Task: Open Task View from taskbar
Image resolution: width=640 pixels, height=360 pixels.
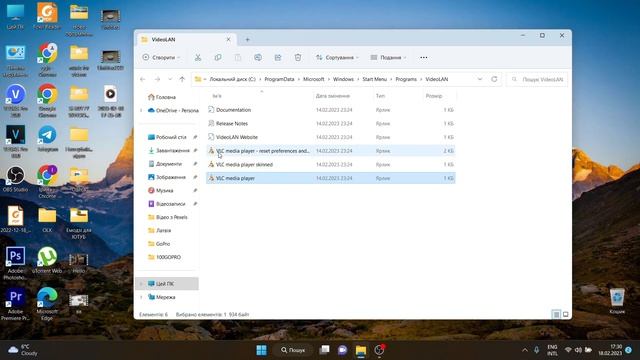Action: pos(324,350)
